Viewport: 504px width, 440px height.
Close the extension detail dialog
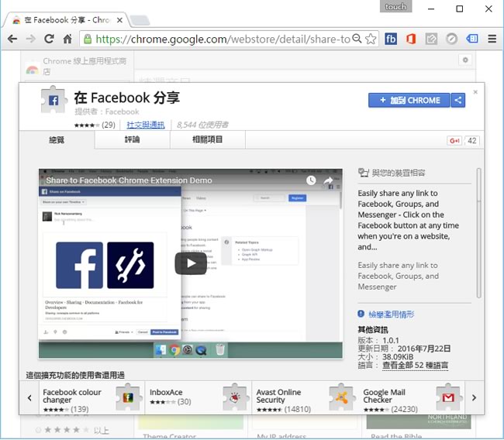point(475,92)
